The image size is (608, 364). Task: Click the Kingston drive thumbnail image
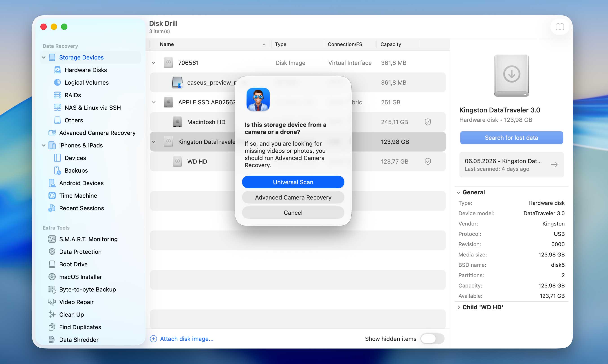pyautogui.click(x=511, y=76)
